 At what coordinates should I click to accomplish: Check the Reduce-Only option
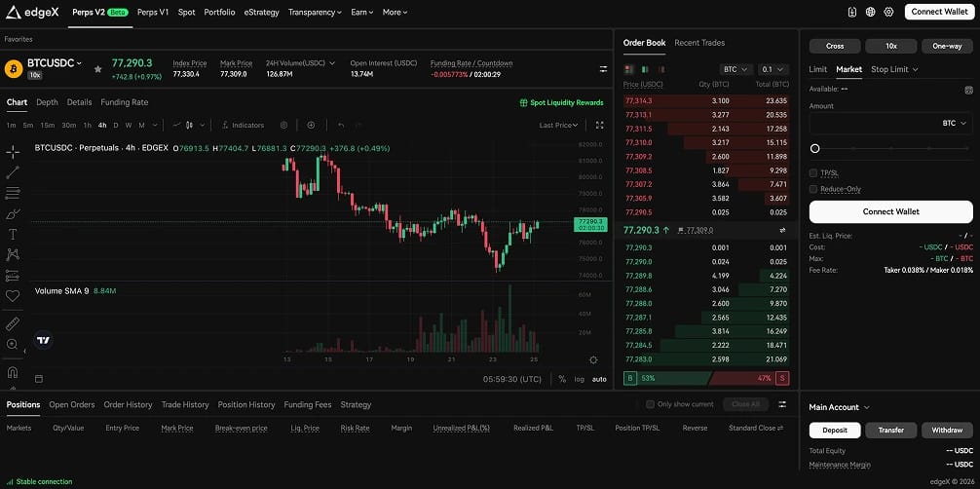[813, 189]
